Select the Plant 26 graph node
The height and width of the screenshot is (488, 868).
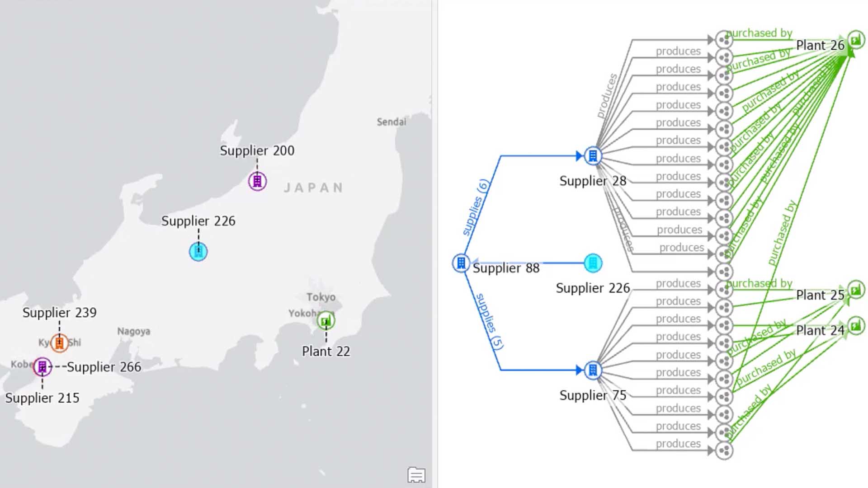[855, 40]
